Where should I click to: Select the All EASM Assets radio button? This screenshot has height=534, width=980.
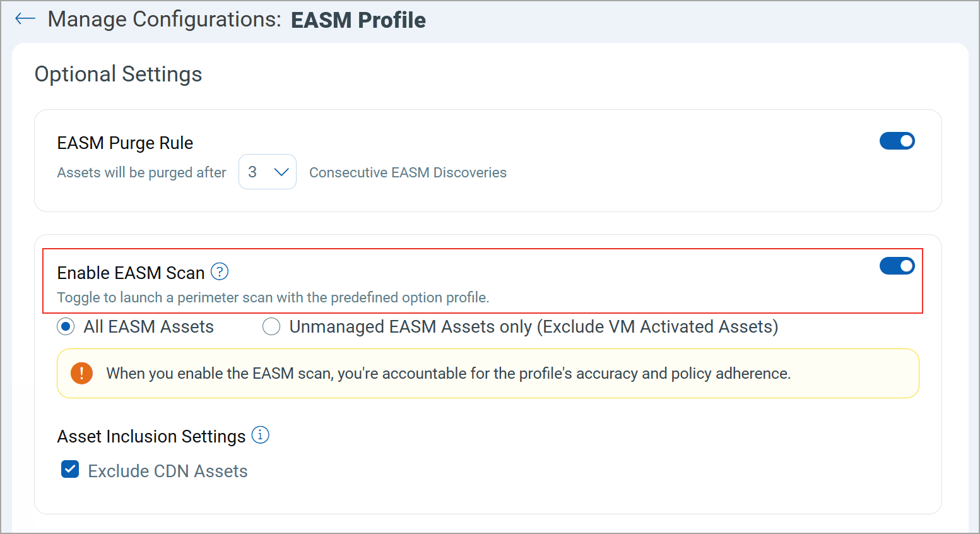[x=66, y=327]
